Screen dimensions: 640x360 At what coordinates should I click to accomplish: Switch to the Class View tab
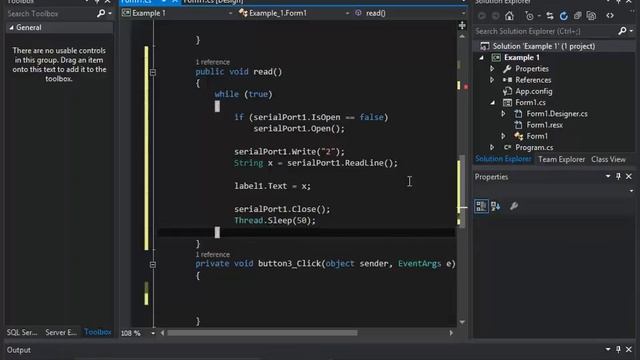[x=608, y=159]
